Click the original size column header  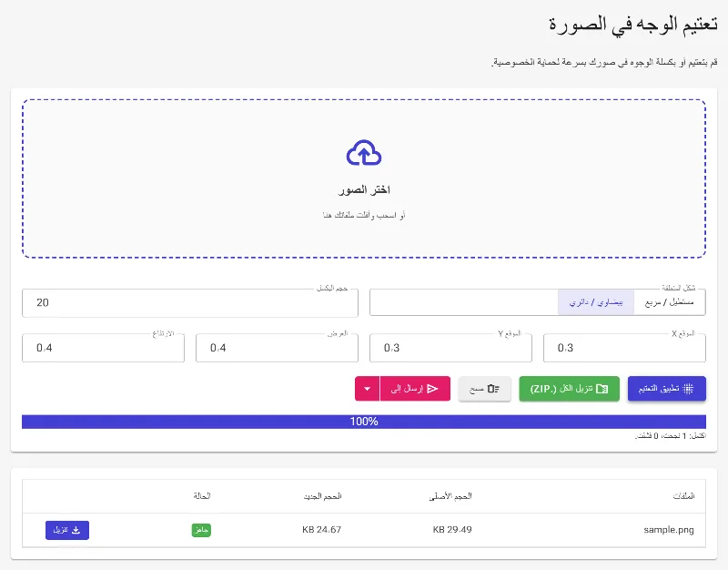(450, 496)
